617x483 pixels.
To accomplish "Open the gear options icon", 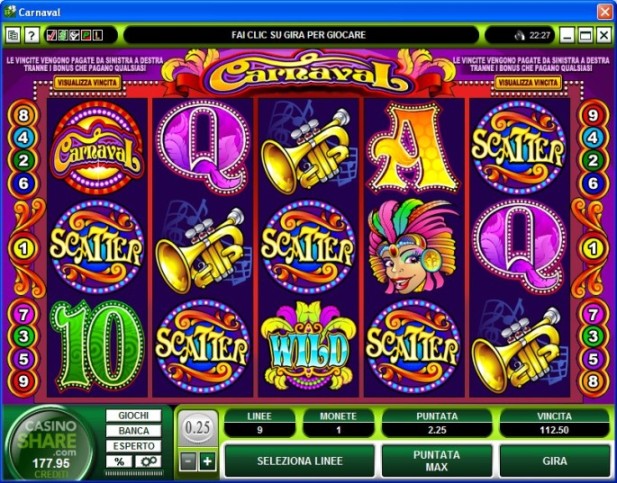I will coord(148,461).
